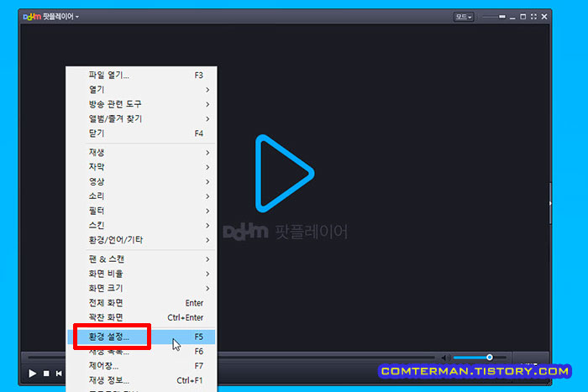Open the 환경/언어/기타 submenu
Image resolution: width=588 pixels, height=392 pixels.
pos(141,240)
